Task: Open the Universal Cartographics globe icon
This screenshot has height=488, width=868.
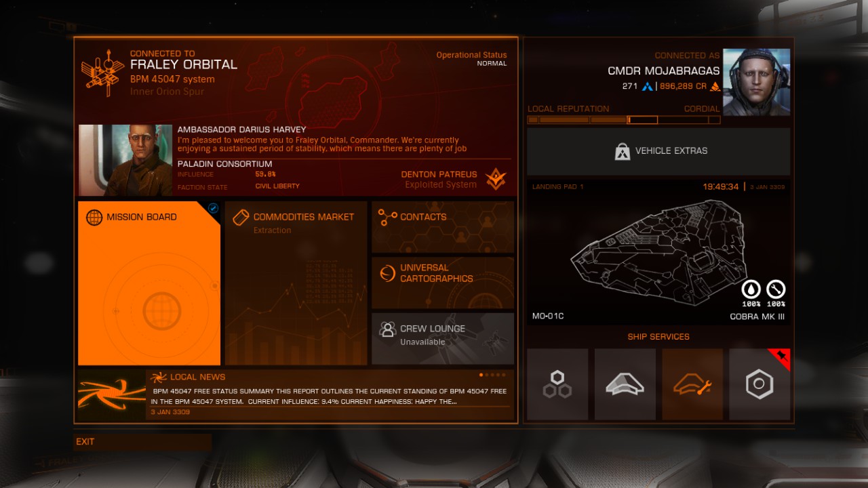Action: point(388,273)
